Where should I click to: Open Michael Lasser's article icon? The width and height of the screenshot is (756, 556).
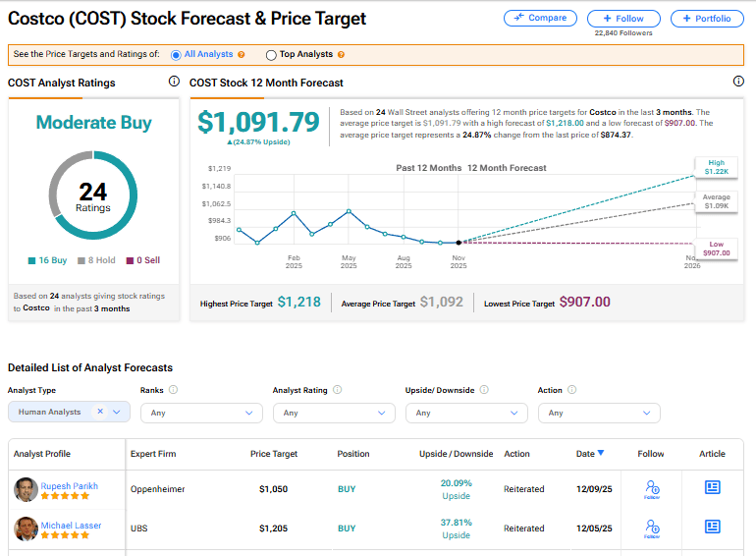pyautogui.click(x=712, y=528)
